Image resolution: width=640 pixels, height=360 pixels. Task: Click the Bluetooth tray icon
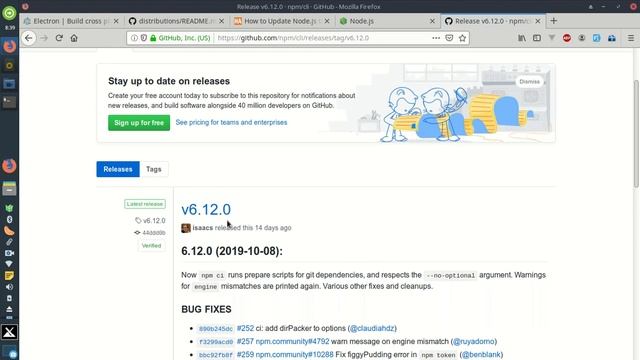(9, 220)
